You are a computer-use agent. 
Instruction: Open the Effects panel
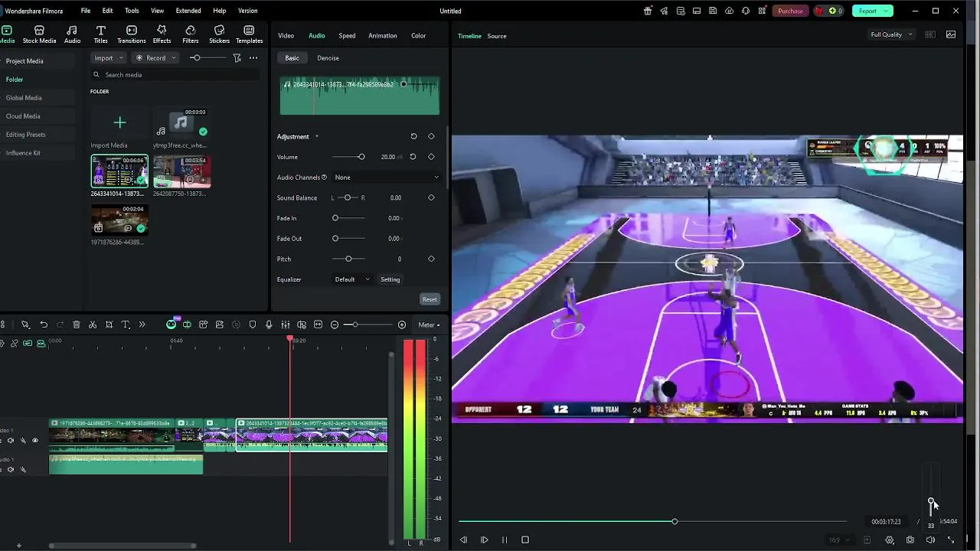162,34
